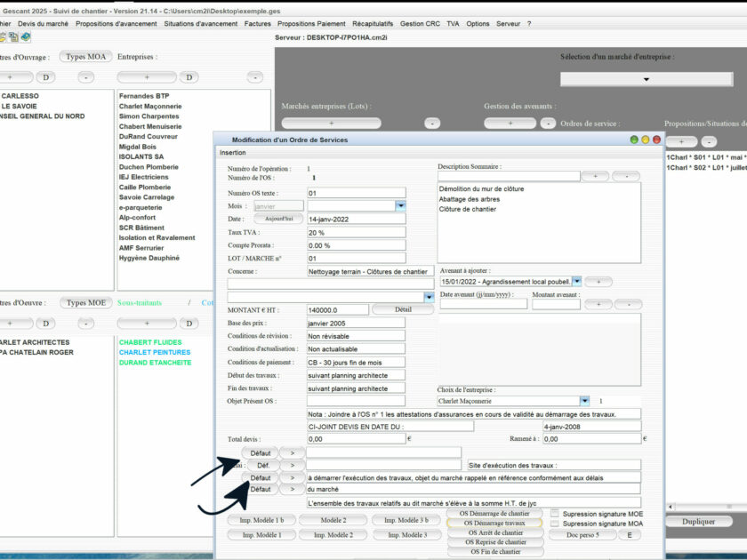
Task: Click the E icon next to Doc perso 5
Action: (629, 534)
